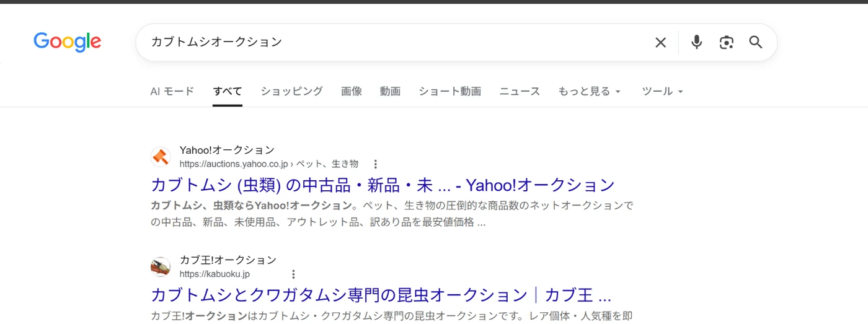Open the ニュース tab

point(520,91)
